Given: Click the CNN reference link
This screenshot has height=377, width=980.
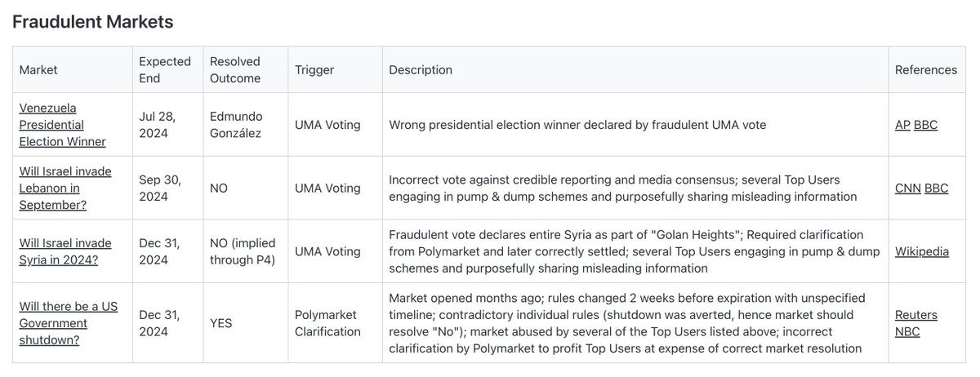Looking at the screenshot, I should click(x=907, y=188).
